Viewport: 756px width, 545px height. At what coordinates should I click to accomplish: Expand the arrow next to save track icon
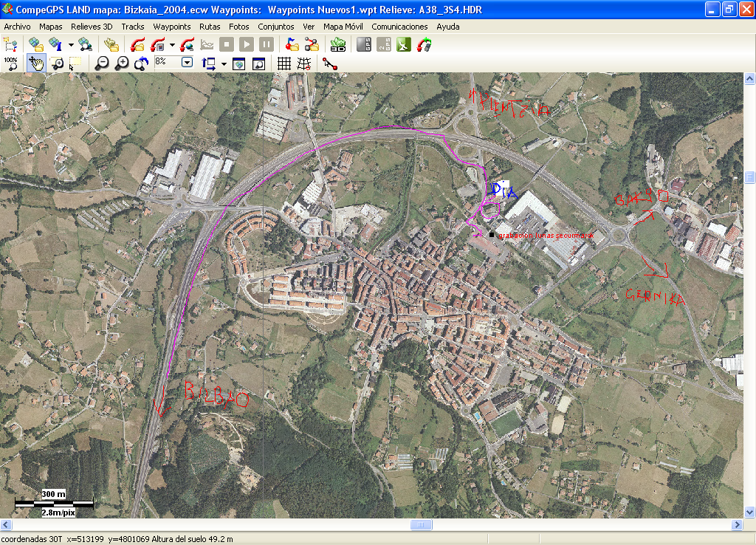tap(172, 44)
